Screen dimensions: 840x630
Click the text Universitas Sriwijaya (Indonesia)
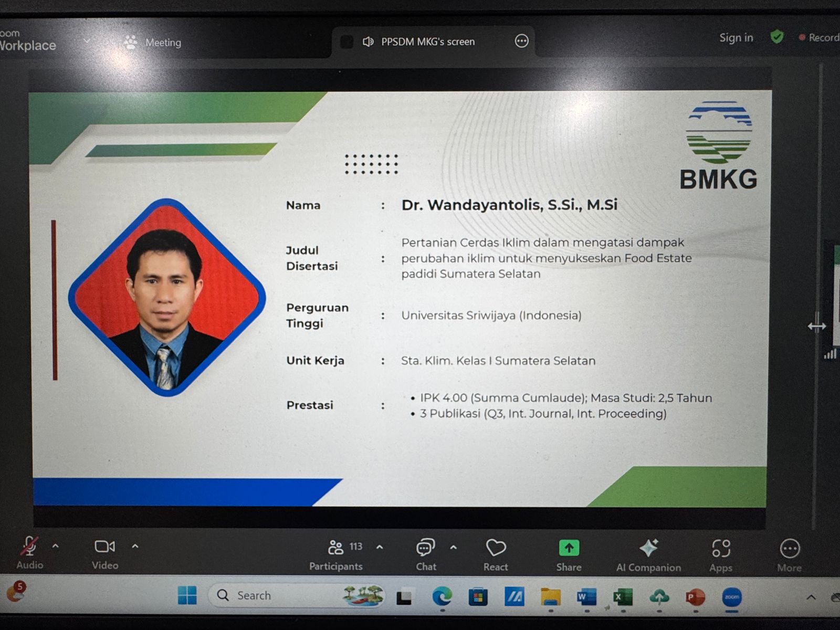(491, 316)
